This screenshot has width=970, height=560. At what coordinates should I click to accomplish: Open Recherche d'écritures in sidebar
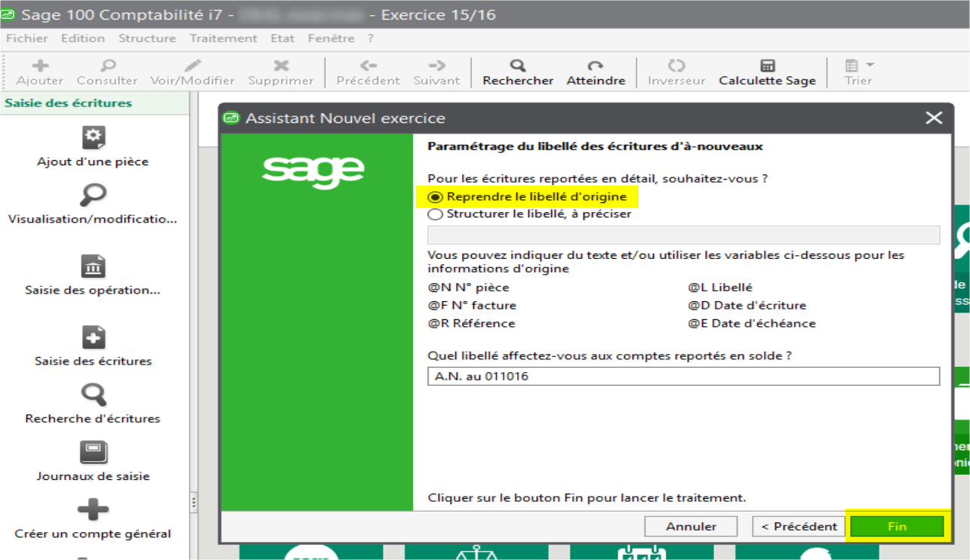pyautogui.click(x=93, y=395)
